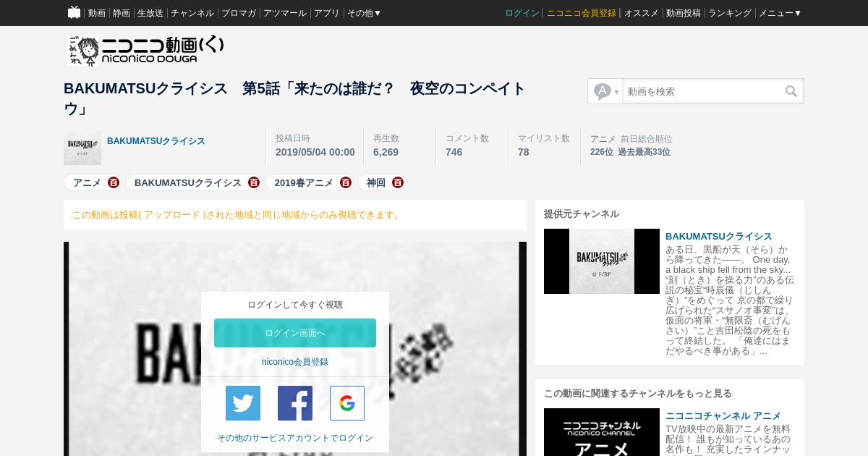Click the ログイン画面へ button
Screen dimensions: 868x456
tap(295, 333)
